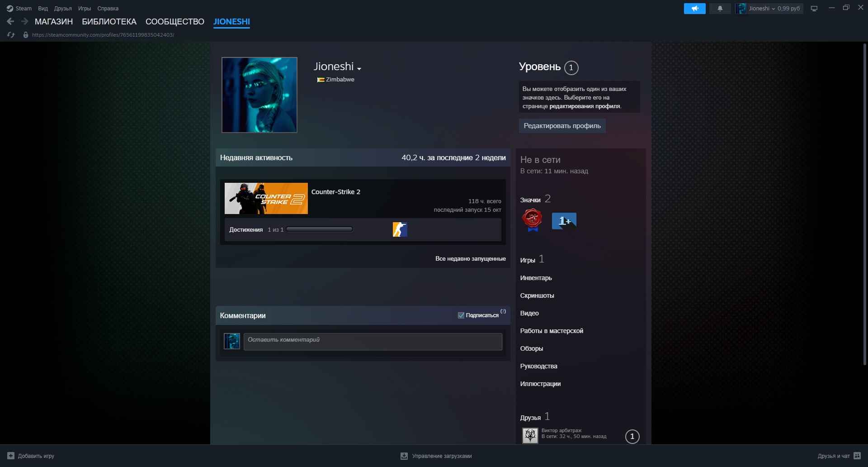Click the Оставить комментарий input field

373,342
